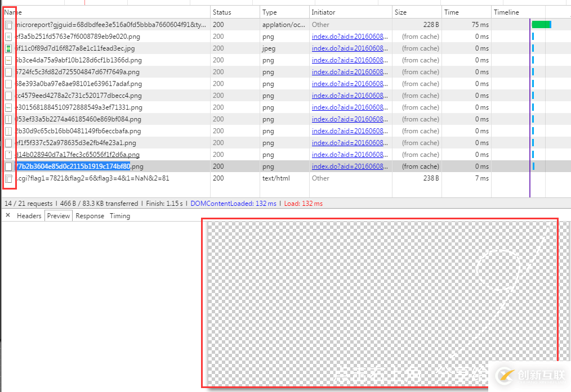Select request cc4579eed4278a2c731c520177dbecc4.png

point(79,96)
